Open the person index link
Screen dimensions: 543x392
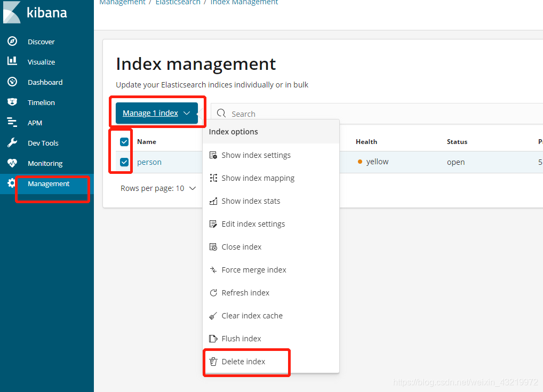point(149,162)
